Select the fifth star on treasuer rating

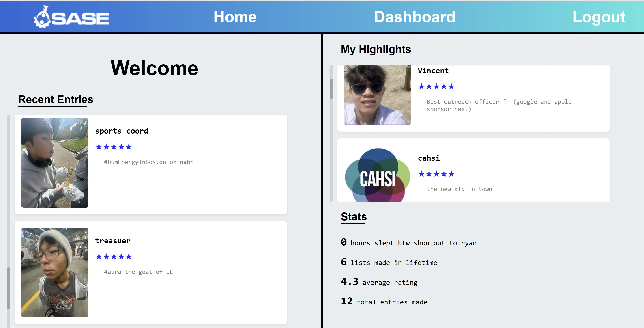click(x=129, y=256)
